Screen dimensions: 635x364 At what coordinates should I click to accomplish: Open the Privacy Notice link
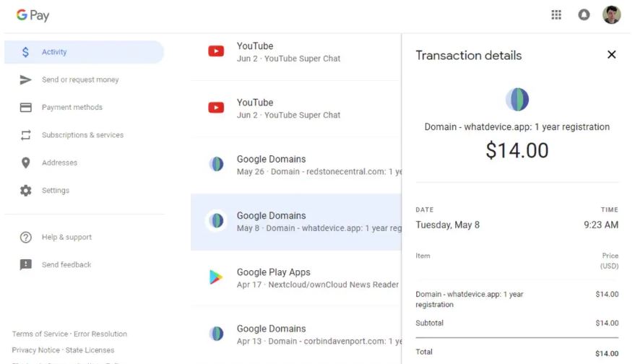click(35, 350)
